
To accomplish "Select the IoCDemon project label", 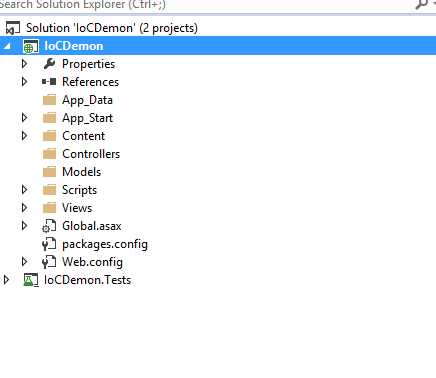I will pos(74,46).
